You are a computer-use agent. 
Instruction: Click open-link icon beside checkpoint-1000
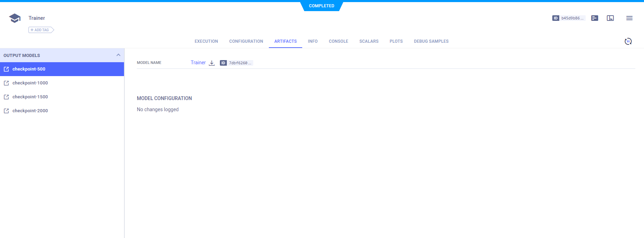tap(6, 83)
